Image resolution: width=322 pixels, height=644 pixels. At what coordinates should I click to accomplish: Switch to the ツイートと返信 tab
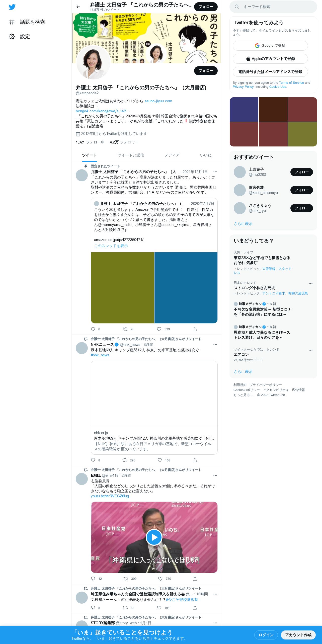(131, 155)
